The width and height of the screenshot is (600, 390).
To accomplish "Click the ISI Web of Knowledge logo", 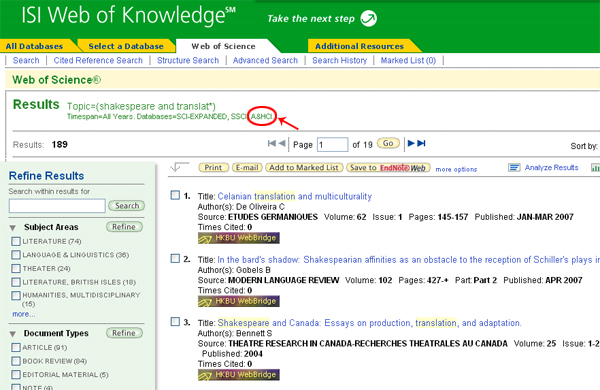I will tap(129, 15).
